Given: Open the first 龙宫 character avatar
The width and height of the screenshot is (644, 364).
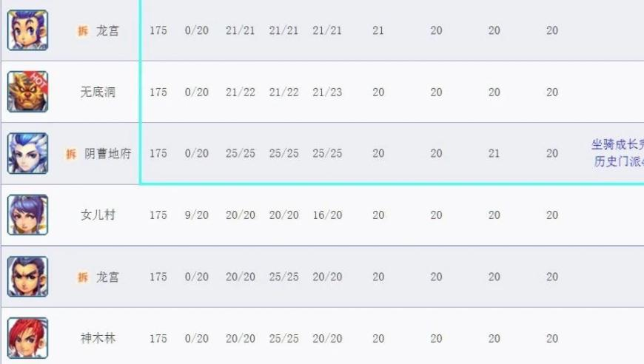Looking at the screenshot, I should coord(27,30).
